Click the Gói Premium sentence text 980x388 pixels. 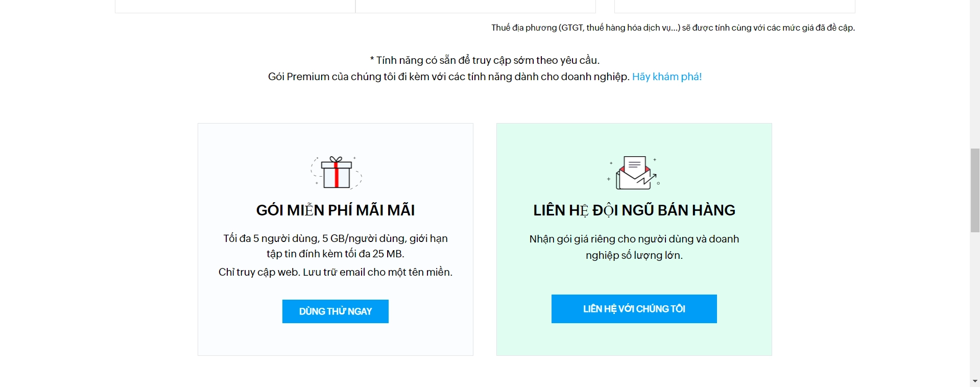pos(449,77)
